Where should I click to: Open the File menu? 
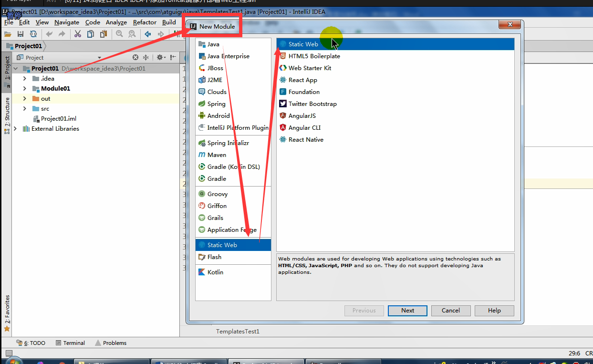point(9,22)
